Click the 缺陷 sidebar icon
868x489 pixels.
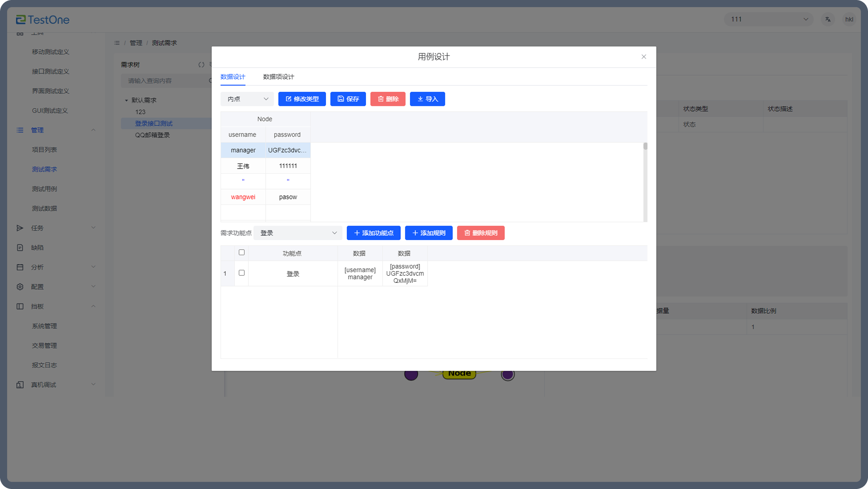coord(20,248)
